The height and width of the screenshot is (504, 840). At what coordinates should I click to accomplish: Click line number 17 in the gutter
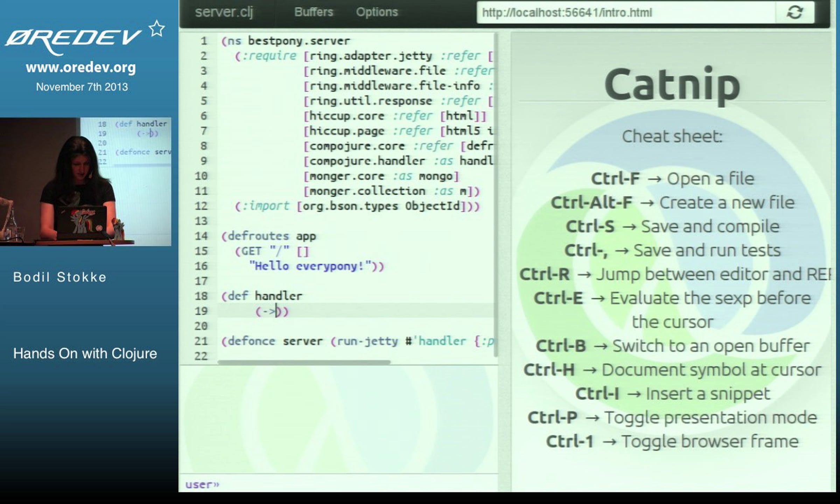(x=201, y=281)
